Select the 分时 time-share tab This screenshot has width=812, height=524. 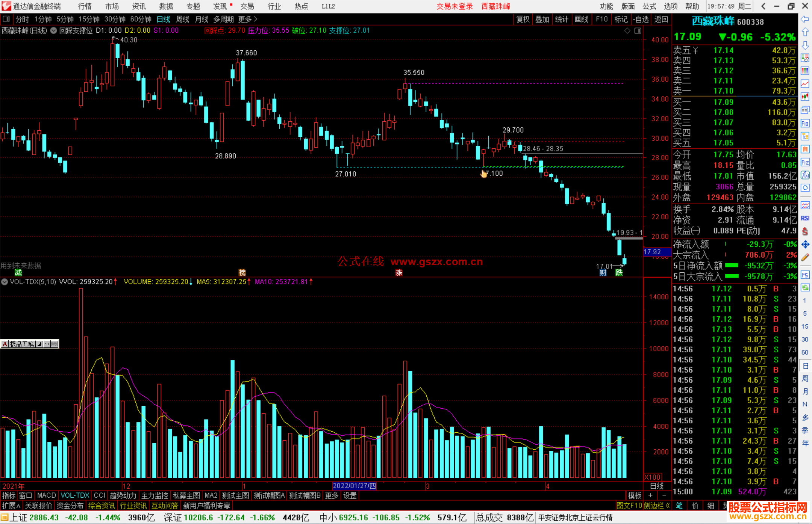[x=22, y=19]
